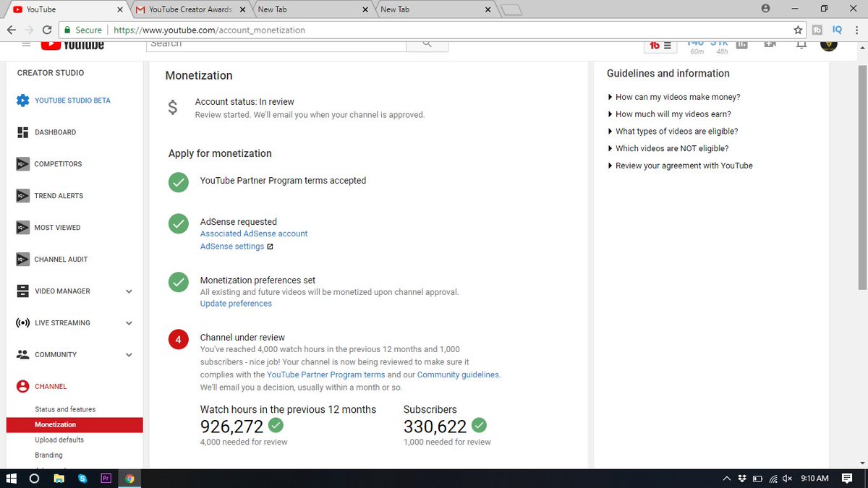Expand the Live Streaming section chevron

[129, 323]
